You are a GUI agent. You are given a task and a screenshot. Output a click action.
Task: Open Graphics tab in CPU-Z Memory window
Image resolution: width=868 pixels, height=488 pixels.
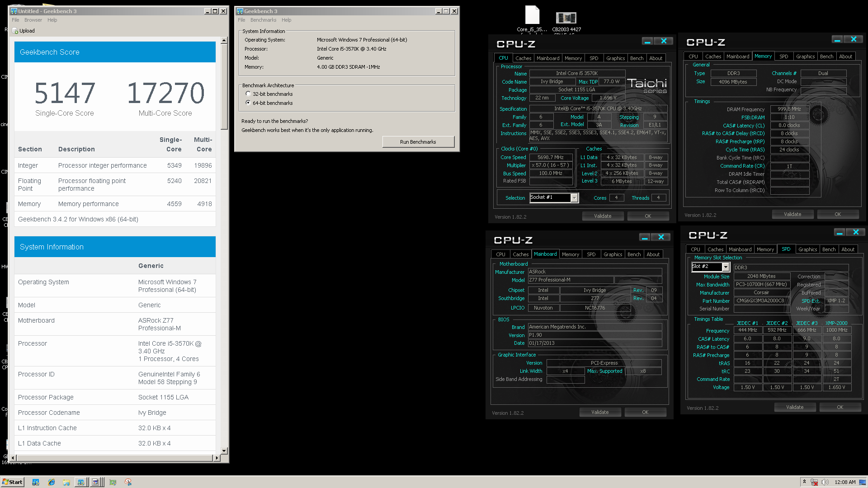coord(805,56)
